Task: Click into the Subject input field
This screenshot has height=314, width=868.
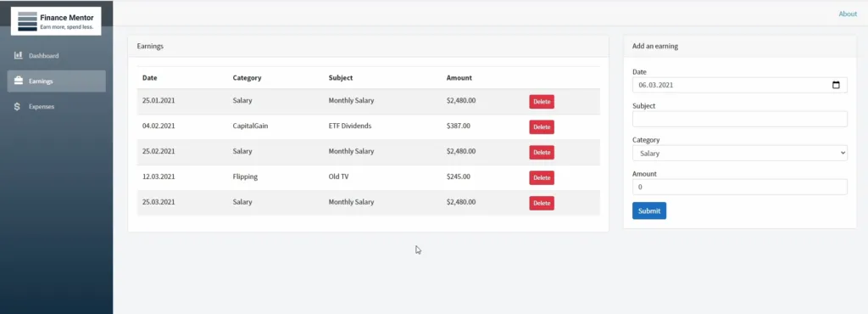Action: click(739, 119)
